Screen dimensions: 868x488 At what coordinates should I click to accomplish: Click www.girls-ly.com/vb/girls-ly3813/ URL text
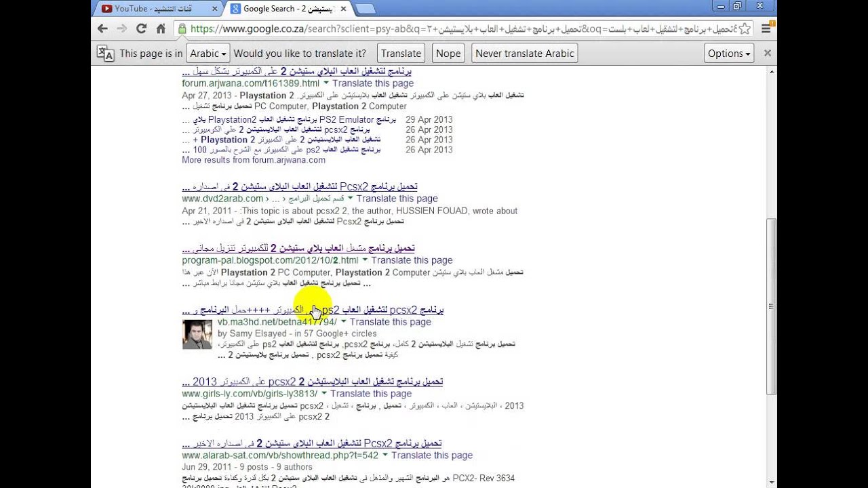click(x=250, y=393)
